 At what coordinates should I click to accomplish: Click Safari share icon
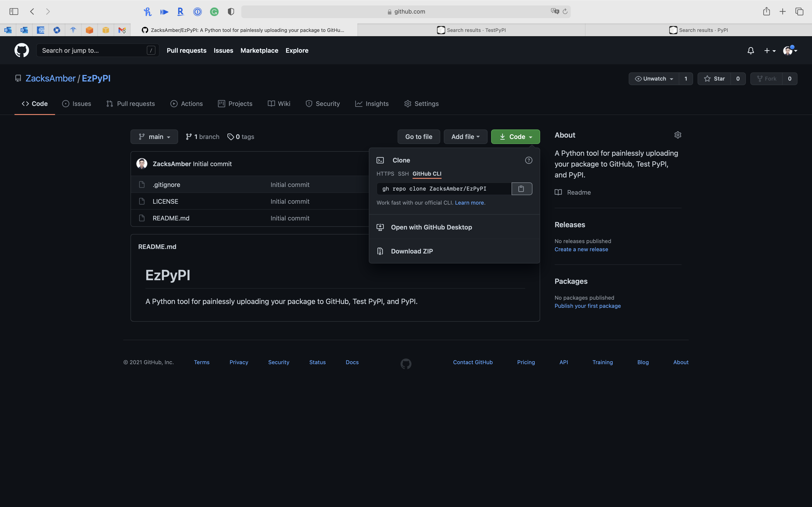tap(766, 11)
